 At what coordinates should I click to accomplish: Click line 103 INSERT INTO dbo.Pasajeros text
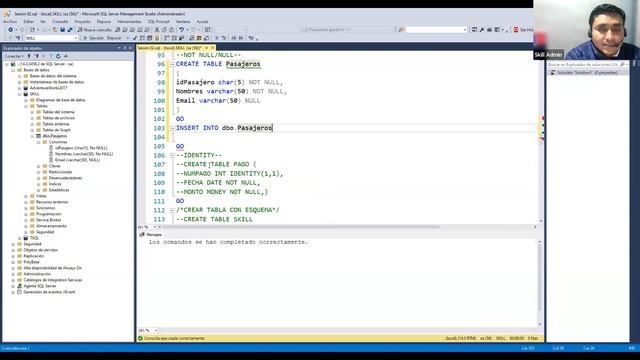pyautogui.click(x=224, y=128)
